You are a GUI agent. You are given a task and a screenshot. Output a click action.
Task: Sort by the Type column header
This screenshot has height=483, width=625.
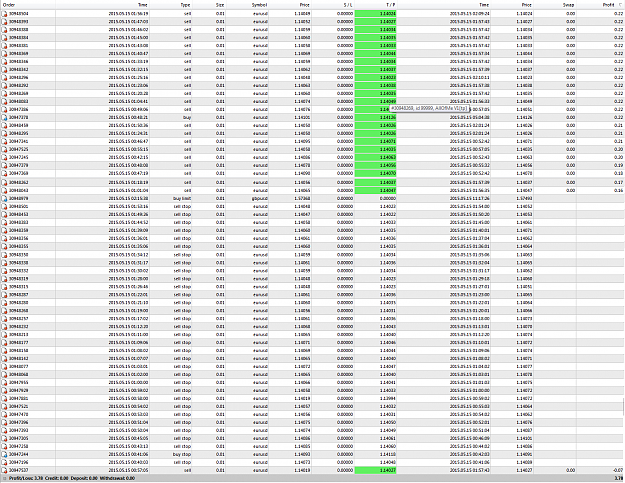185,5
